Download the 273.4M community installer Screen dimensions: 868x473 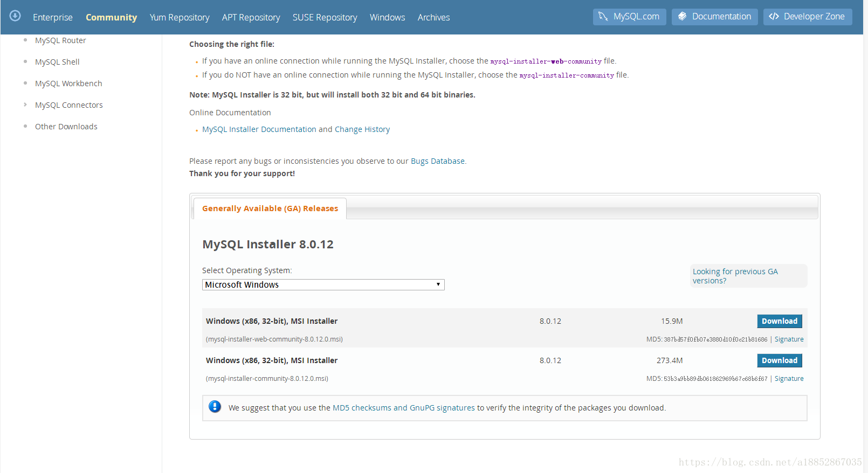point(780,360)
